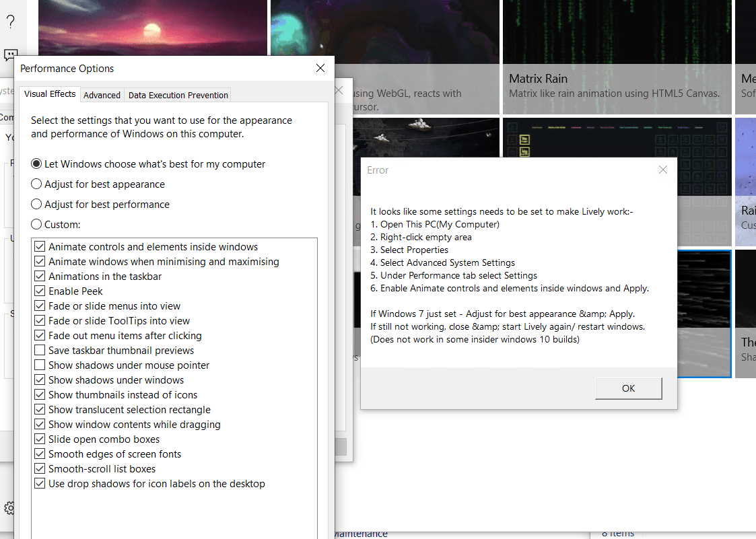Open the settings gear icon
756x539 pixels.
[x=9, y=507]
